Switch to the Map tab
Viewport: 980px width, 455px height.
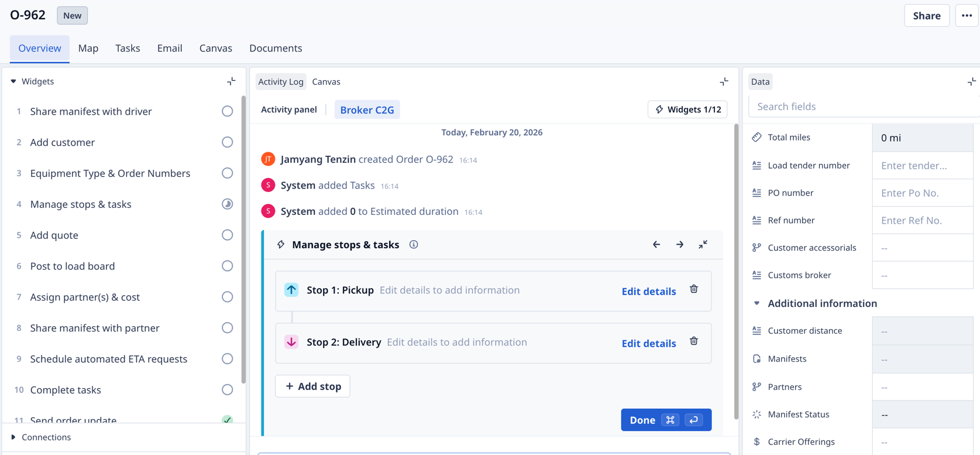point(88,48)
